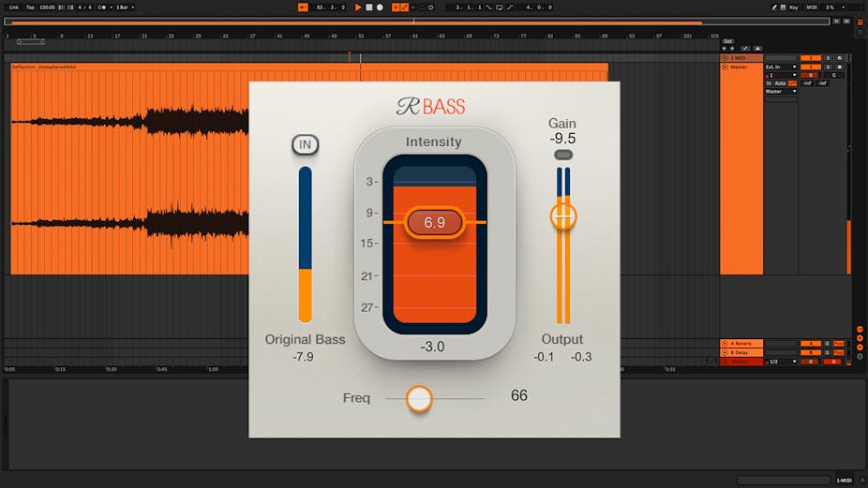Click the B Delay return track icon
This screenshot has height=488, width=868.
coord(725,352)
